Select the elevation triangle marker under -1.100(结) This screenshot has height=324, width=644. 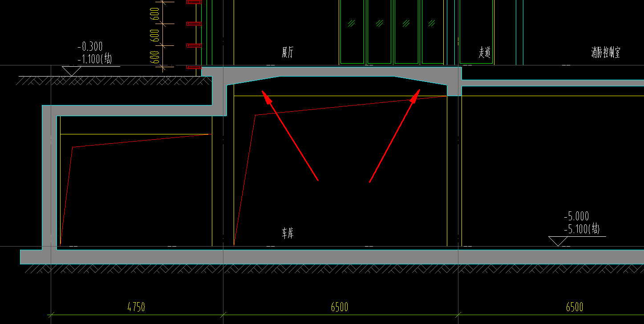coord(72,71)
